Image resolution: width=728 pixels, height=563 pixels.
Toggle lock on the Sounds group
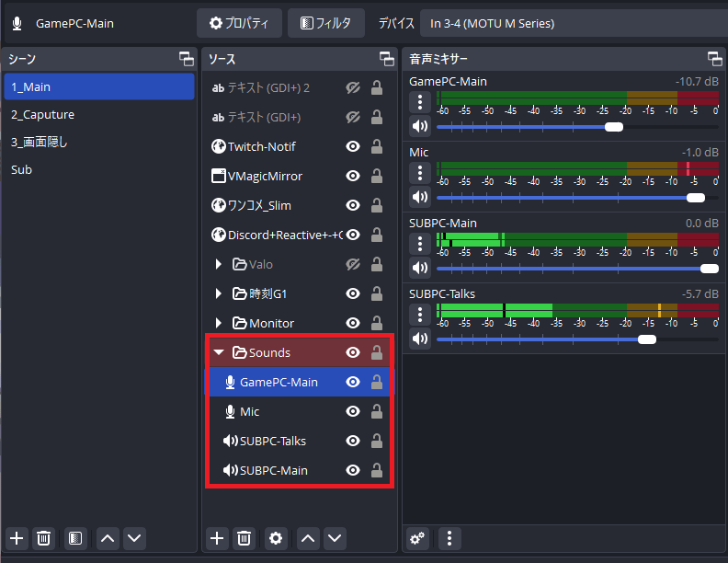point(377,352)
